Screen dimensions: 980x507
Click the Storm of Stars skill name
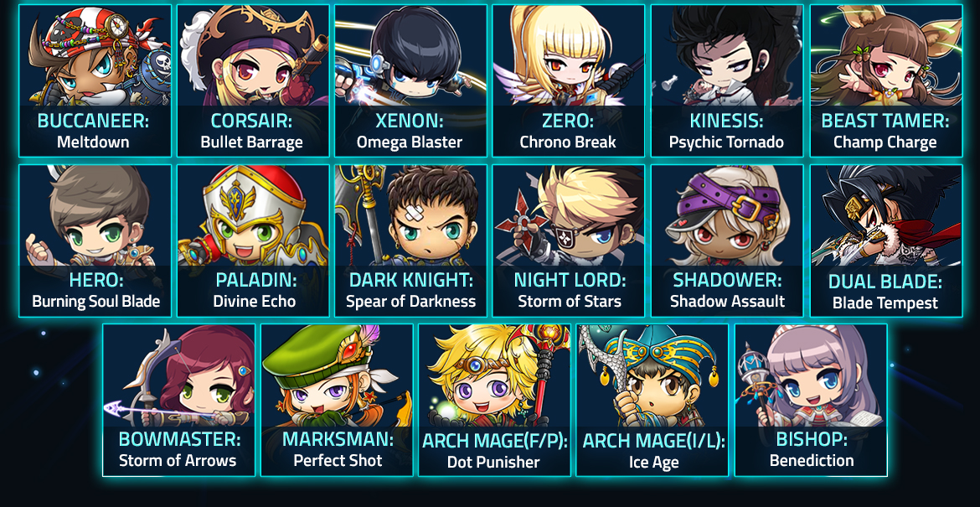pos(570,302)
